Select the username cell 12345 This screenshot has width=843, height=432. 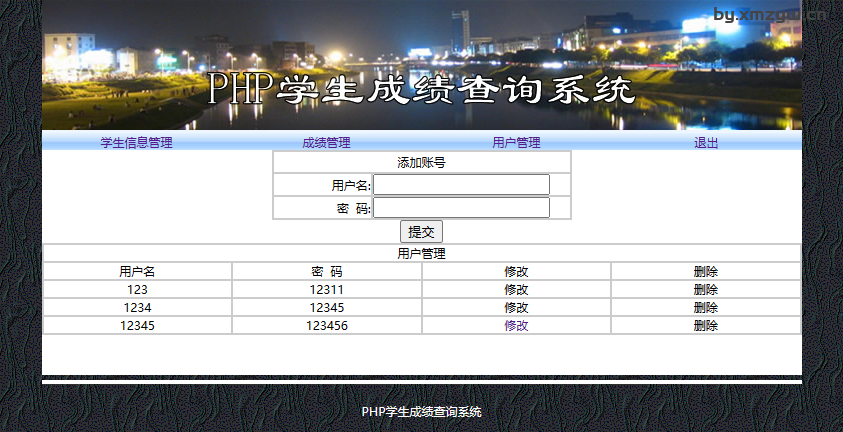(138, 326)
